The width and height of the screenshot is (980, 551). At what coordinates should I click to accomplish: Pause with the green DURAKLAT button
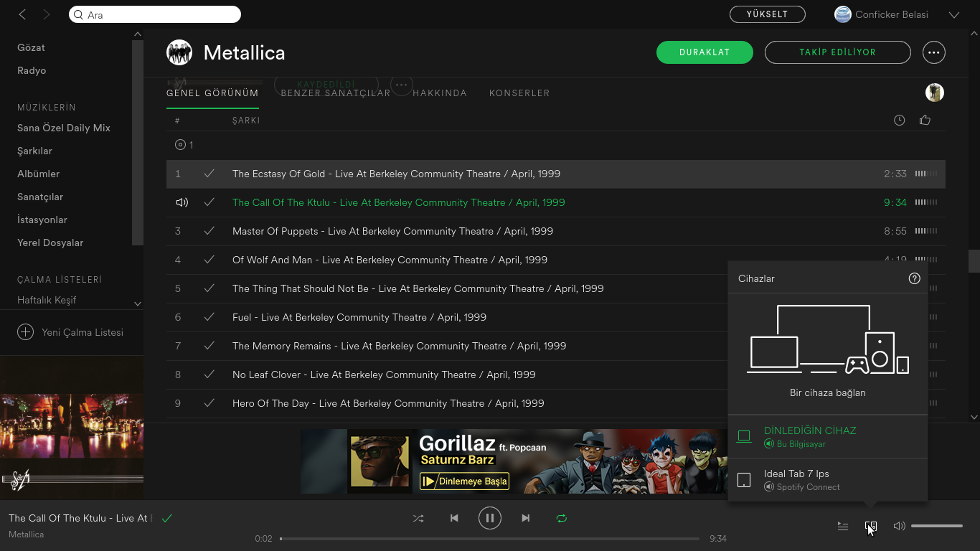pos(705,52)
